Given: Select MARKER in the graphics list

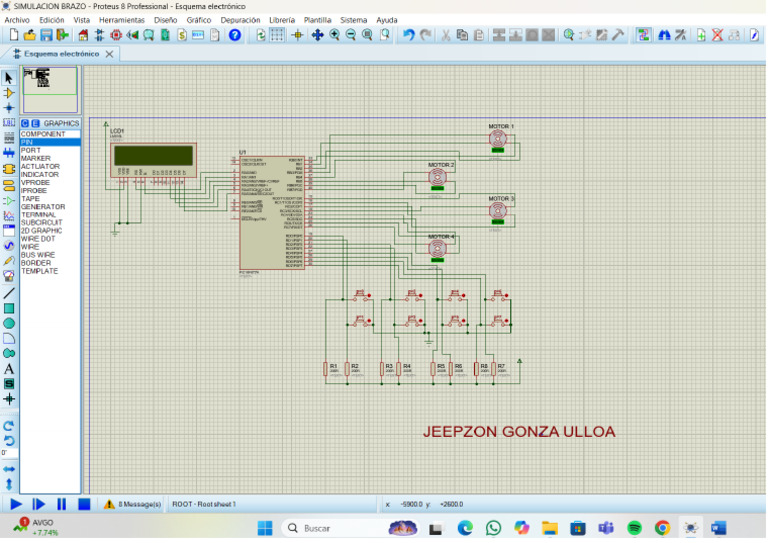Looking at the screenshot, I should coord(50,158).
